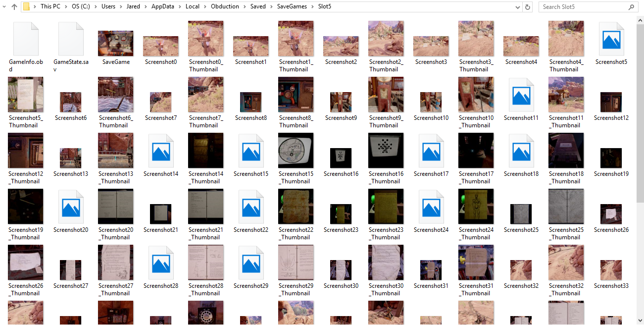The height and width of the screenshot is (325, 644).
Task: Click the magnifier icon in search box
Action: pyautogui.click(x=631, y=7)
